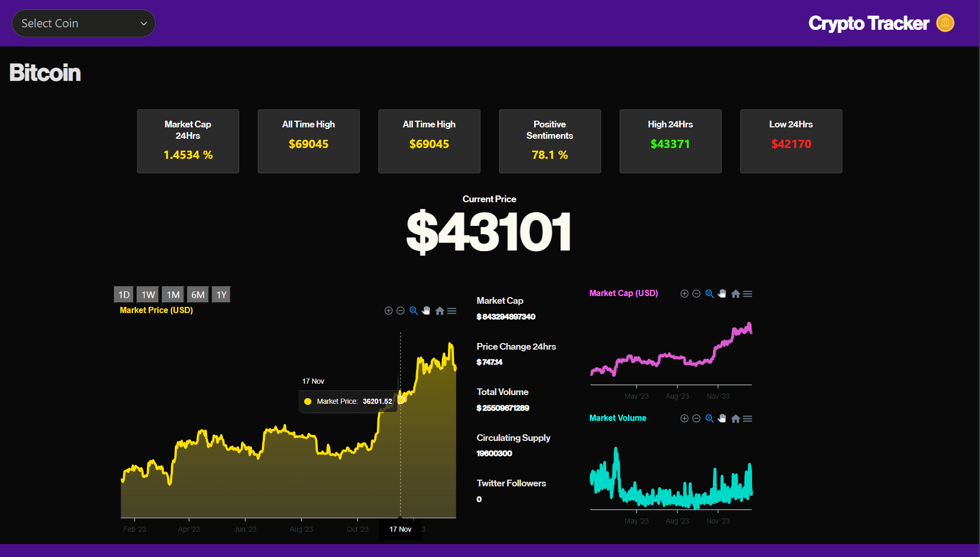Click the Market Cap (USD) chart title
The width and height of the screenshot is (980, 557).
[x=624, y=293]
